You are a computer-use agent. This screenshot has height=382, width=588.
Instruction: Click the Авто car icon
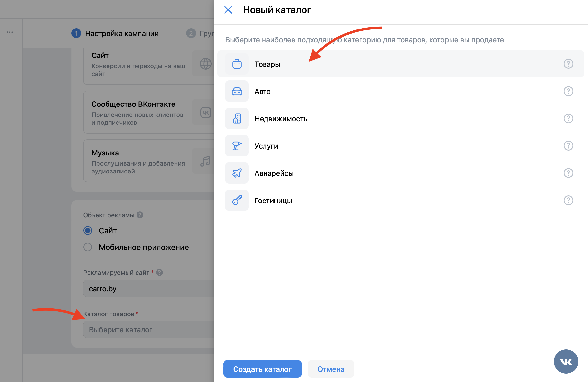(x=237, y=91)
